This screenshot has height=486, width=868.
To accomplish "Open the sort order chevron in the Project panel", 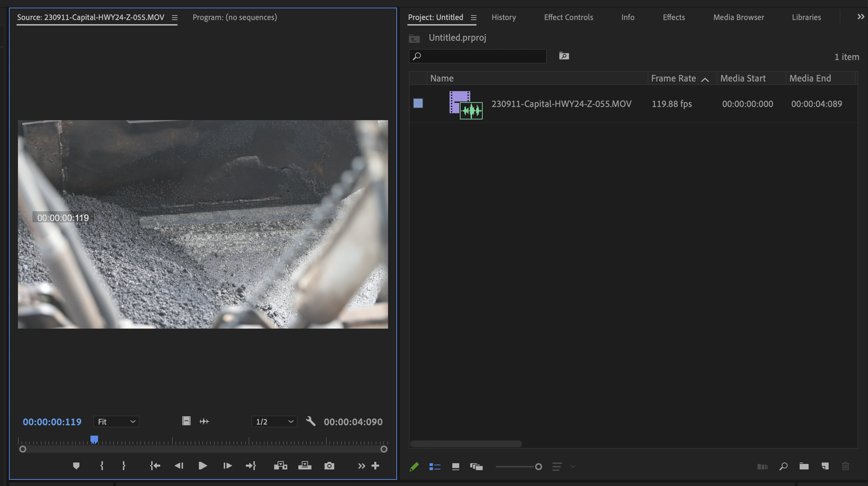I will click(x=573, y=466).
